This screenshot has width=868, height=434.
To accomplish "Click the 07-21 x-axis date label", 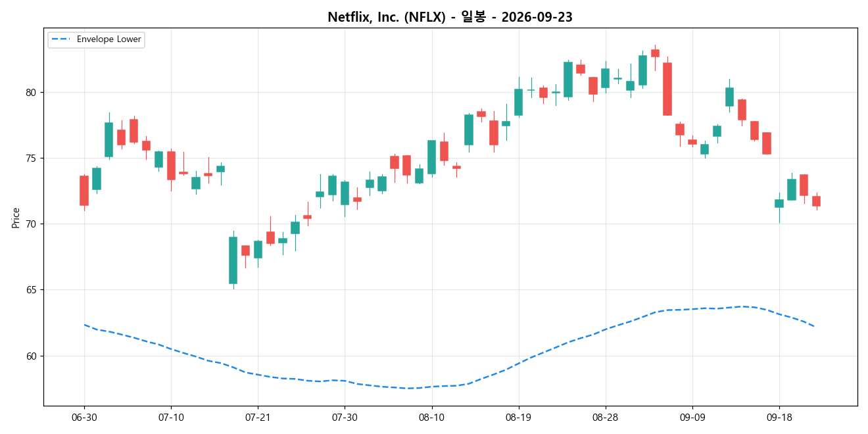I will (258, 418).
